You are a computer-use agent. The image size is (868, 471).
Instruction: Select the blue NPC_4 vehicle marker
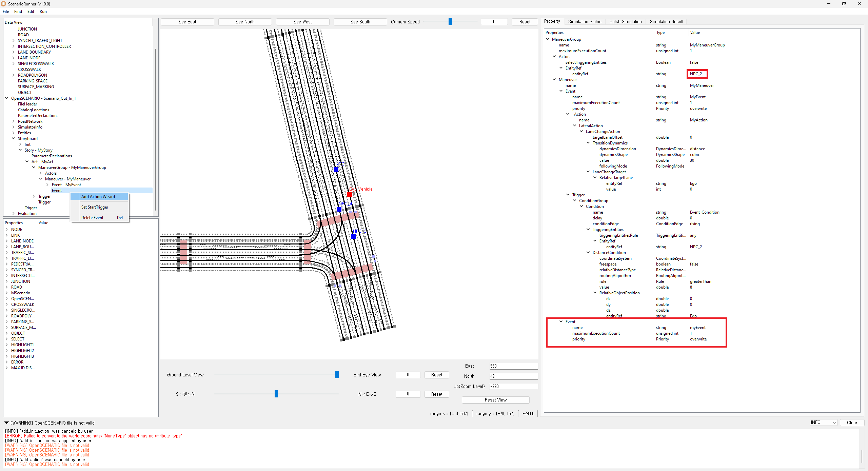pyautogui.click(x=339, y=209)
